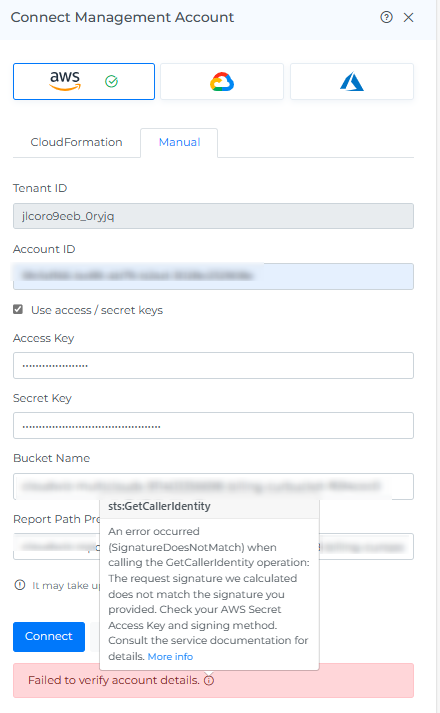Viewport: 440px width, 713px height.
Task: Open the 'More info' link in tooltip
Action: pos(170,657)
